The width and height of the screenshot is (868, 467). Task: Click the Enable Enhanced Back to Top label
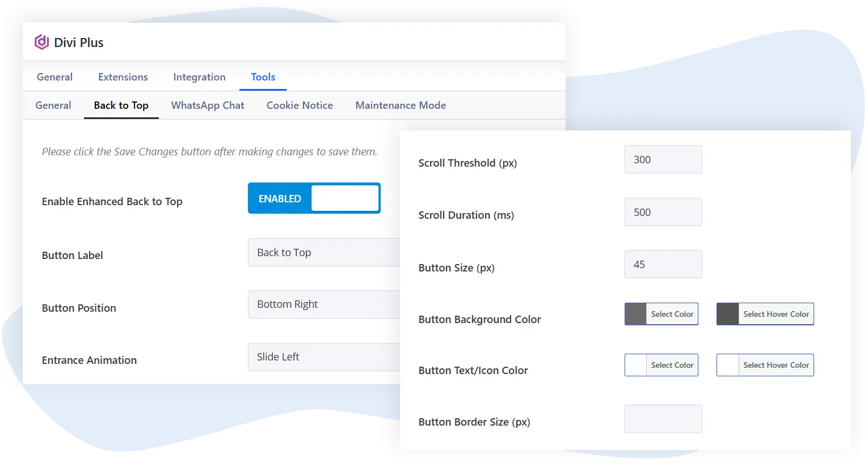coord(112,202)
